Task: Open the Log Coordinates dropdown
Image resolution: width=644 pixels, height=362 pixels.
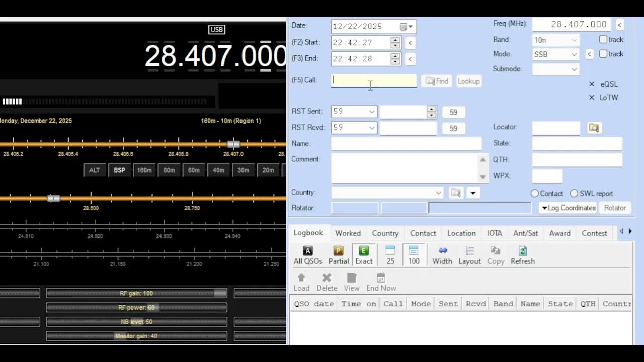Action: tap(568, 208)
